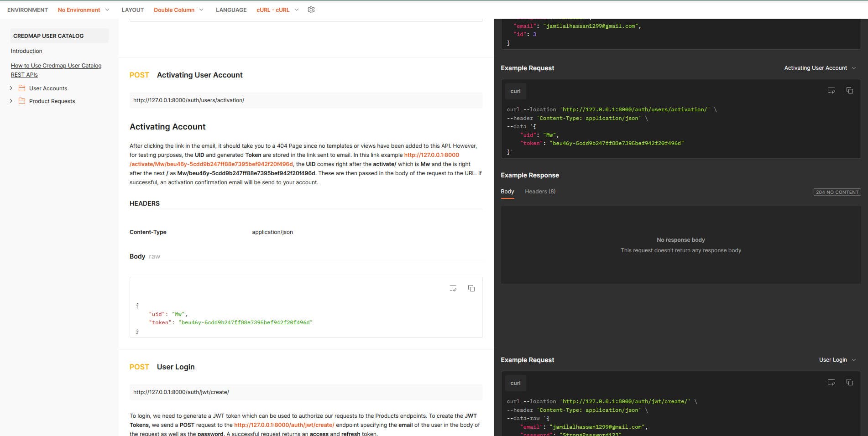Copy the Activating User Account curl snippet
Viewport: 868px width, 436px height.
point(849,90)
